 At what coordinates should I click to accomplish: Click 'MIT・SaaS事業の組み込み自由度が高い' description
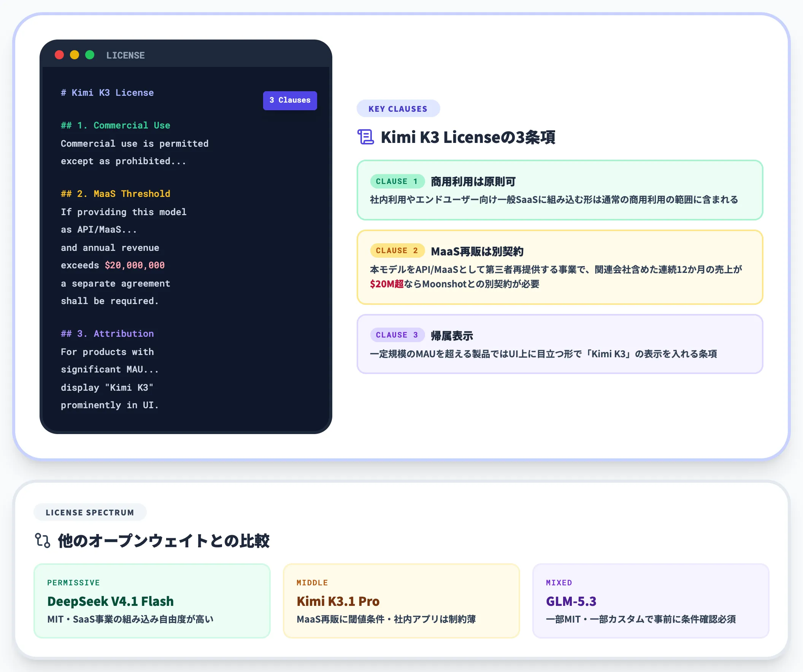pos(130,619)
